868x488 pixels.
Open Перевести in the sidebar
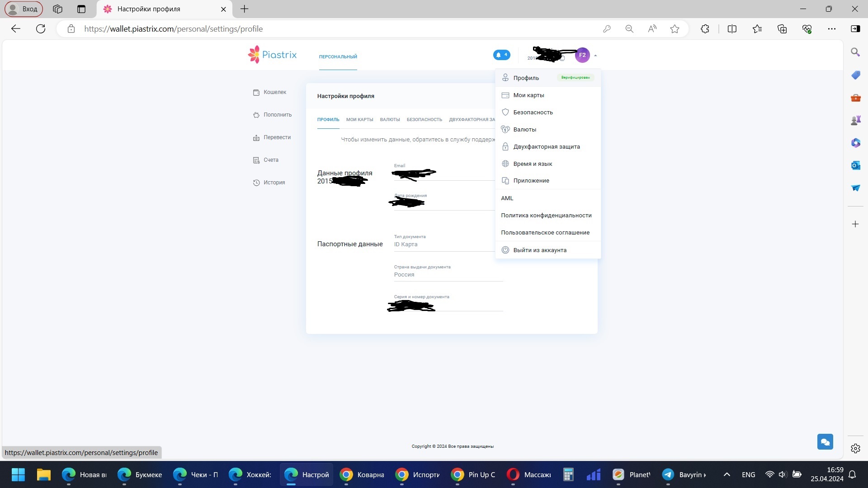point(272,137)
